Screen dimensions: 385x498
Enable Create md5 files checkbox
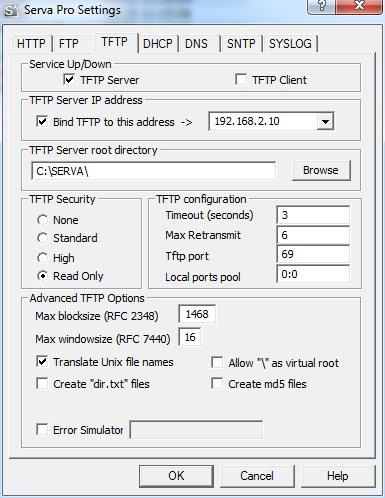(x=217, y=384)
